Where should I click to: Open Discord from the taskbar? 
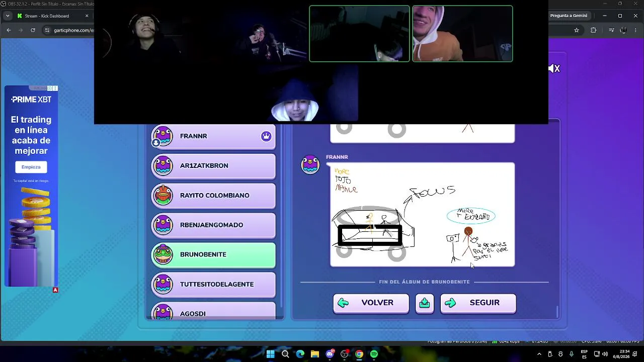coord(330,354)
